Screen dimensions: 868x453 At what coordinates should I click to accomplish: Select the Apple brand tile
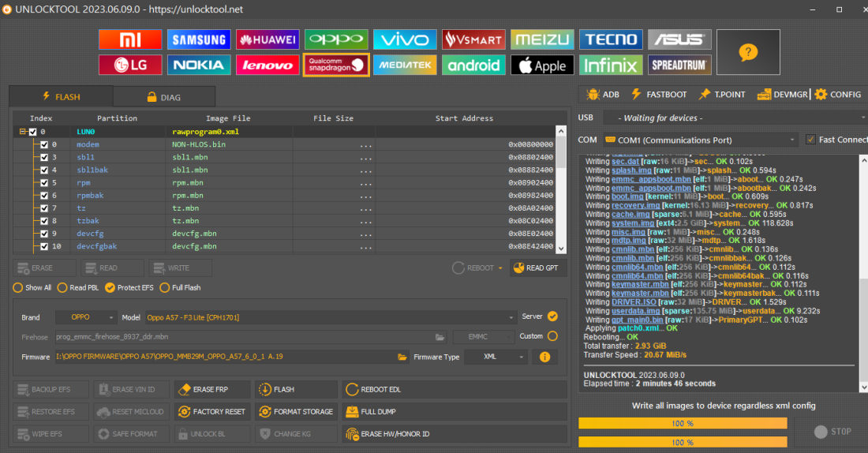(542, 65)
